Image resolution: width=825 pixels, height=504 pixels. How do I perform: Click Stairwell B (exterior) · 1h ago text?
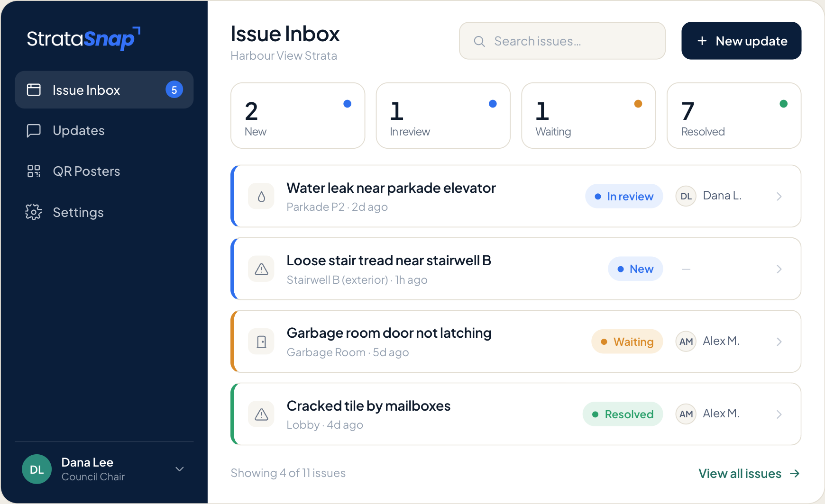pyautogui.click(x=357, y=280)
